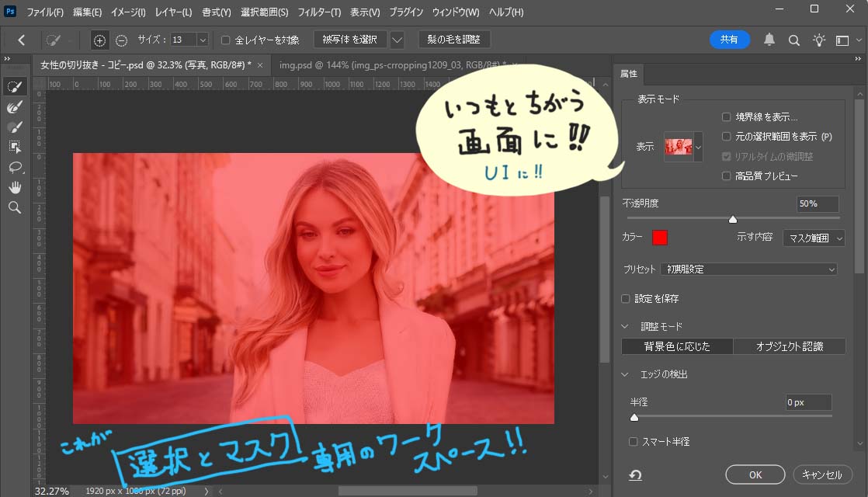This screenshot has height=497, width=868.
Task: Toggle 高品質プレビュー checkbox
Action: coord(726,176)
